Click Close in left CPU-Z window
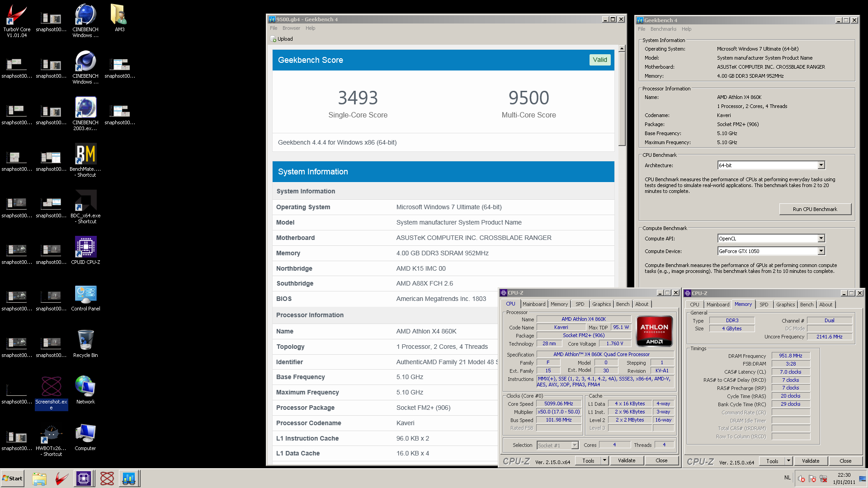 pyautogui.click(x=661, y=460)
